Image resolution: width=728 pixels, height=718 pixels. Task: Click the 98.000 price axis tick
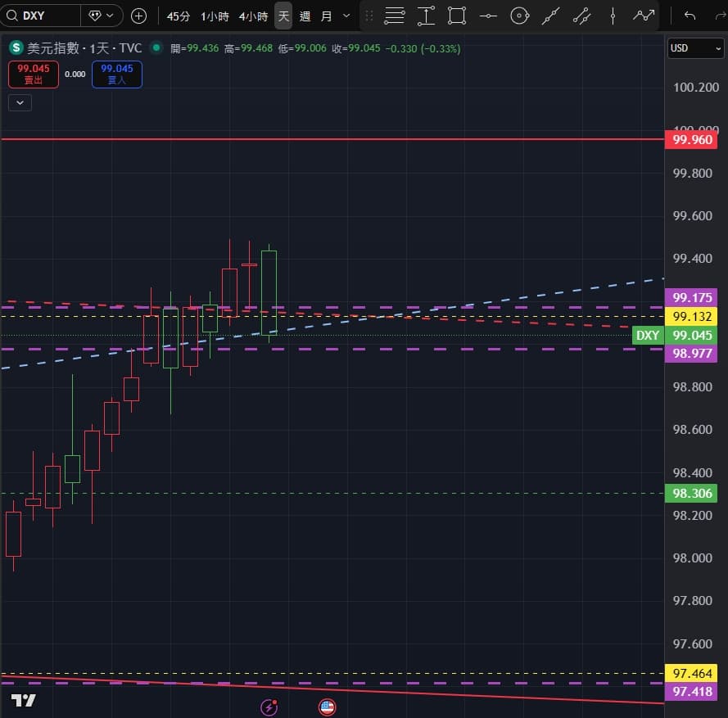[692, 558]
